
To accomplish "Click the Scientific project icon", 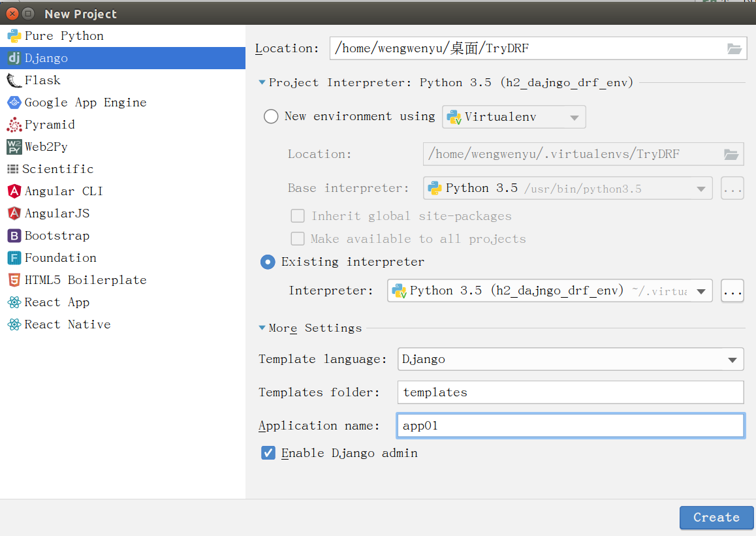I will click(12, 168).
